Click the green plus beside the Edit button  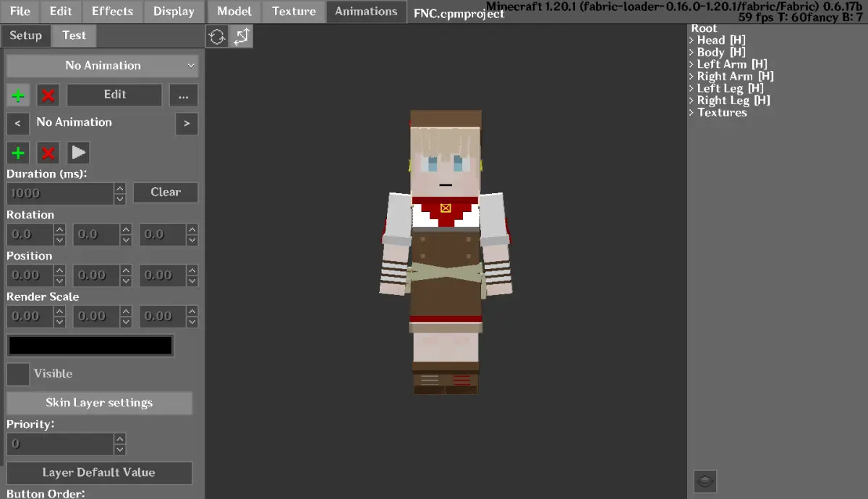pyautogui.click(x=18, y=95)
